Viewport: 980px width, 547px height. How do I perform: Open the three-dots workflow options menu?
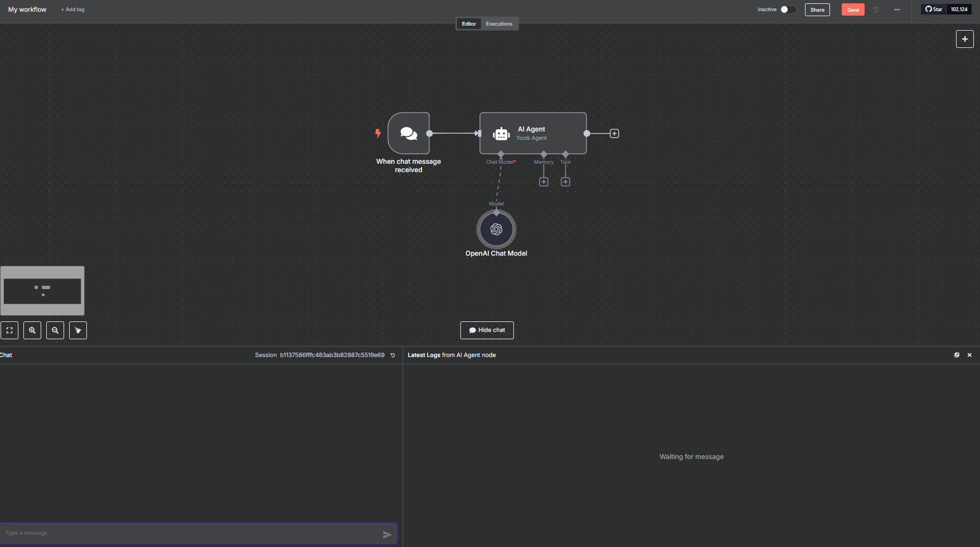pyautogui.click(x=897, y=9)
